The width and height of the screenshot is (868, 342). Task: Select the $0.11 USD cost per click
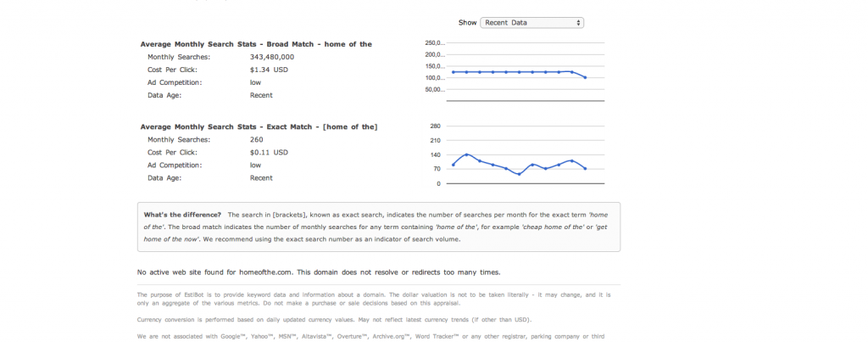point(269,153)
